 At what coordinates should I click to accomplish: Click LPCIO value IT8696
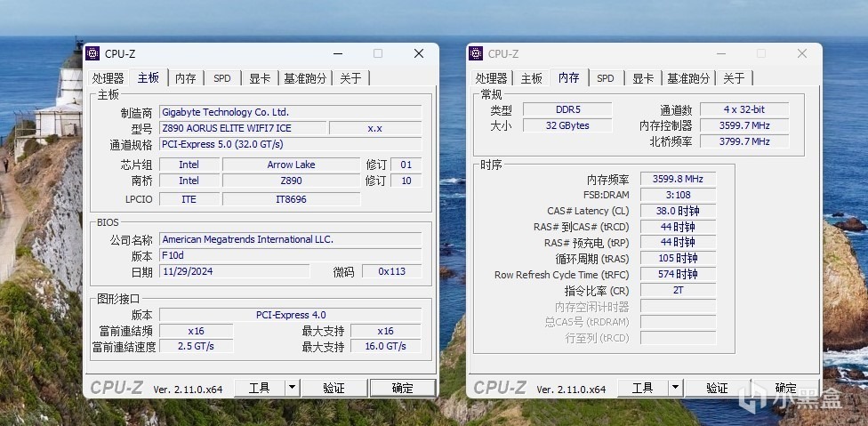click(x=291, y=199)
